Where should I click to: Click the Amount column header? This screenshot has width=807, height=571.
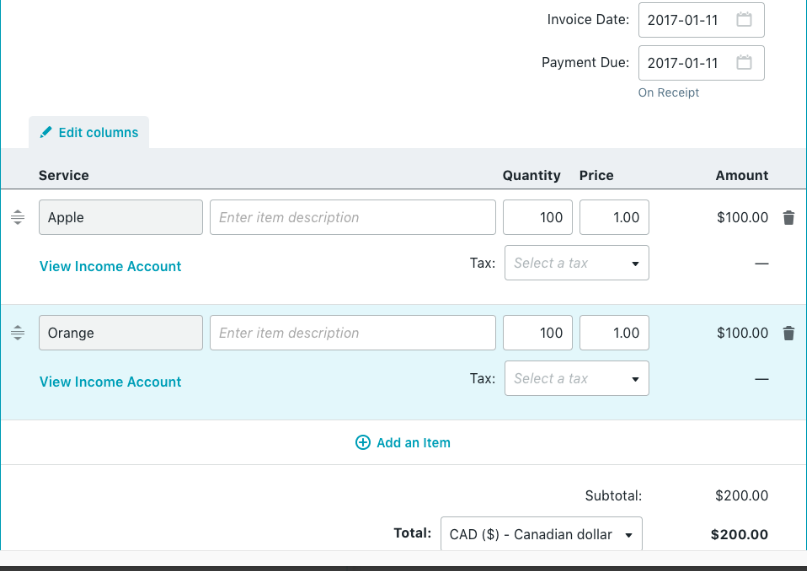[x=742, y=175]
